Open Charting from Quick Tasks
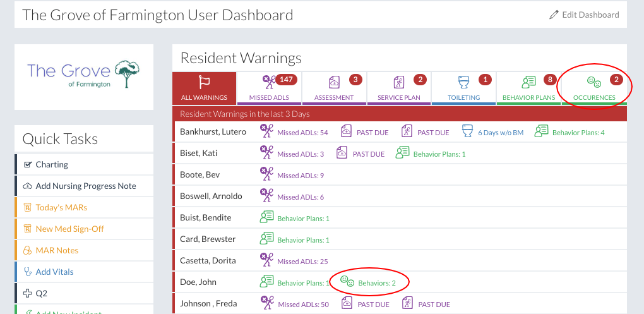Image resolution: width=644 pixels, height=314 pixels. coord(52,164)
